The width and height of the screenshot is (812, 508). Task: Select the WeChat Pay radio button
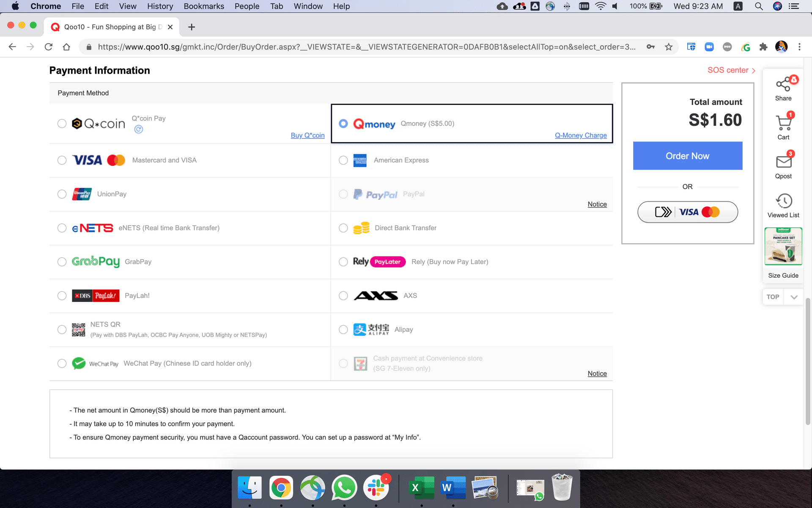coord(62,364)
